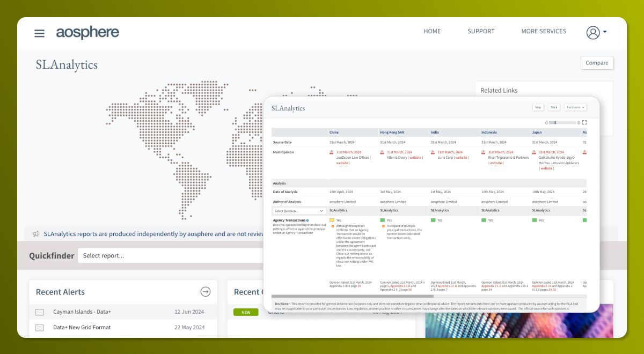Open the user account menu

pyautogui.click(x=596, y=33)
